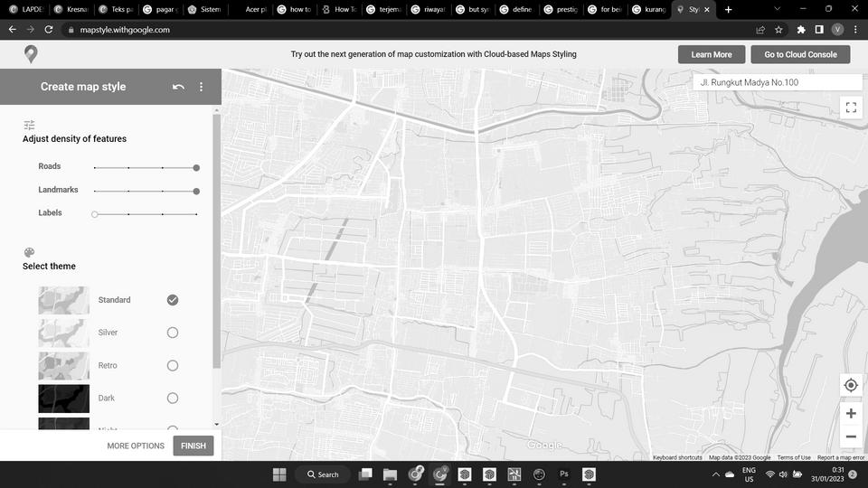Open File Explorer from the taskbar

[x=391, y=474]
